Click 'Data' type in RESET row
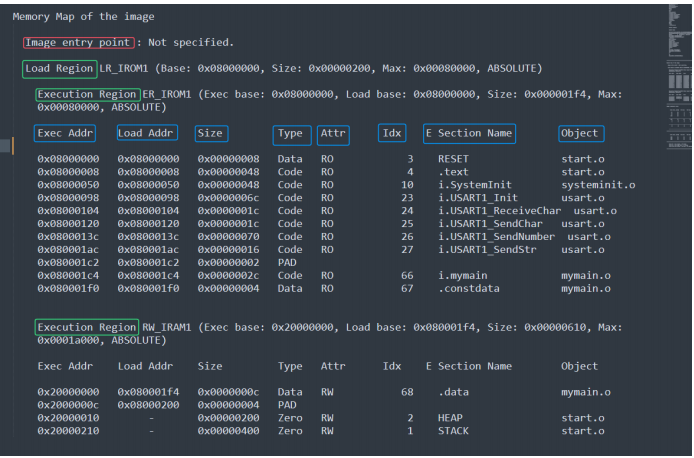 [x=290, y=159]
